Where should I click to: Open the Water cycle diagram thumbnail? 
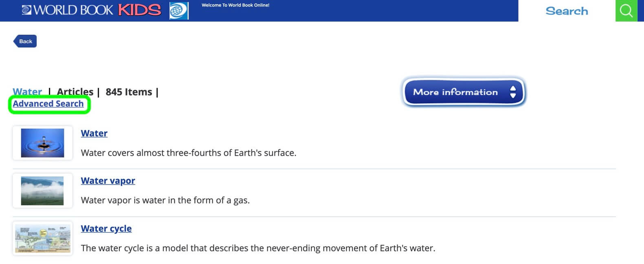42,238
